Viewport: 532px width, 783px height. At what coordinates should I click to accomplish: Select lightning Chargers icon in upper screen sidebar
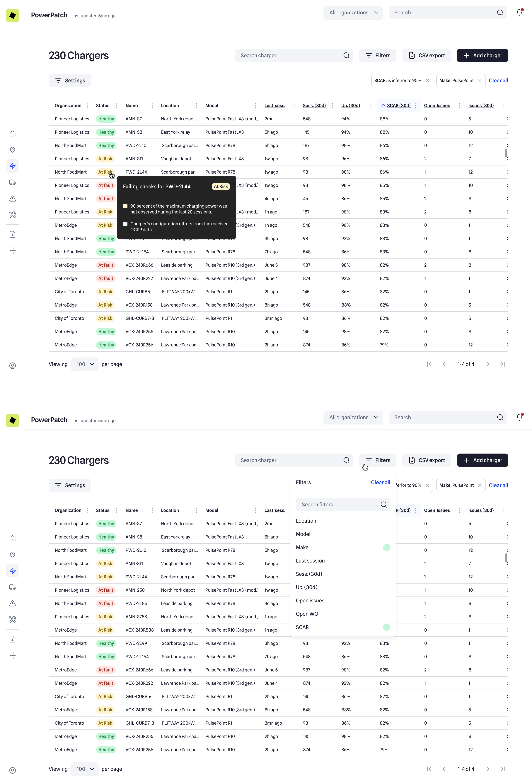click(12, 166)
